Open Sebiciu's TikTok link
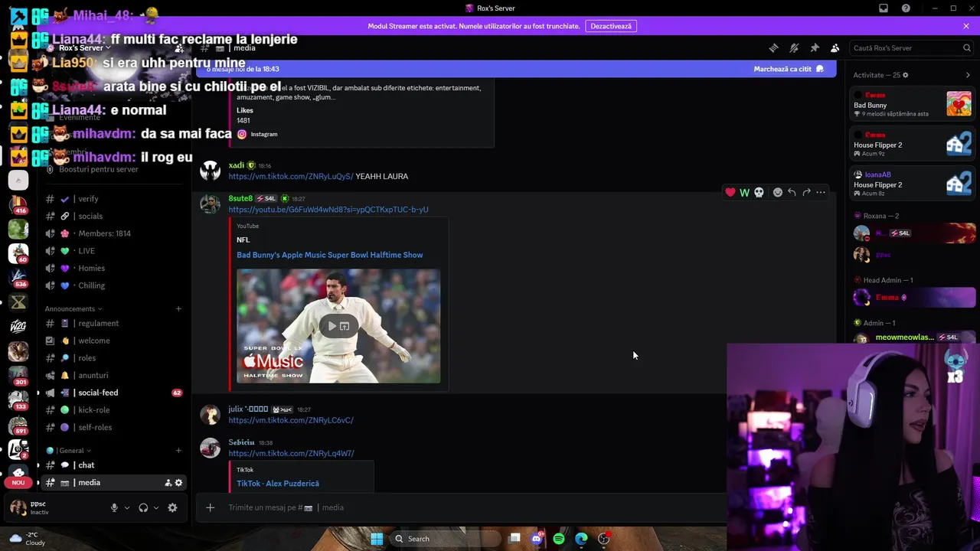 (x=291, y=453)
